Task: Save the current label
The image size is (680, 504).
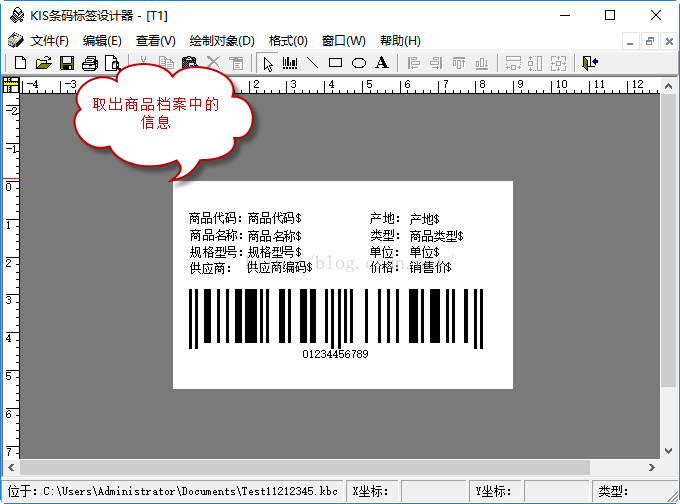Action: [x=67, y=63]
